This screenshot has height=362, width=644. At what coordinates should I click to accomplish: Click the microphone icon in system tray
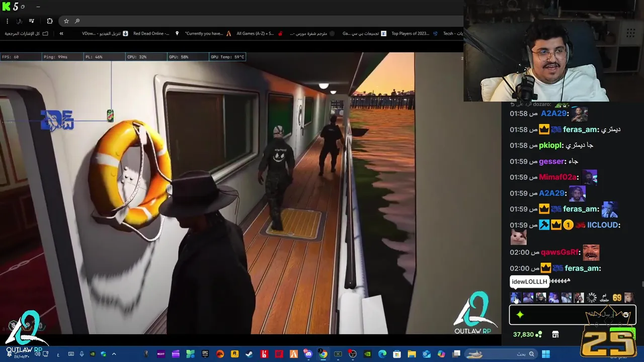pos(82,354)
